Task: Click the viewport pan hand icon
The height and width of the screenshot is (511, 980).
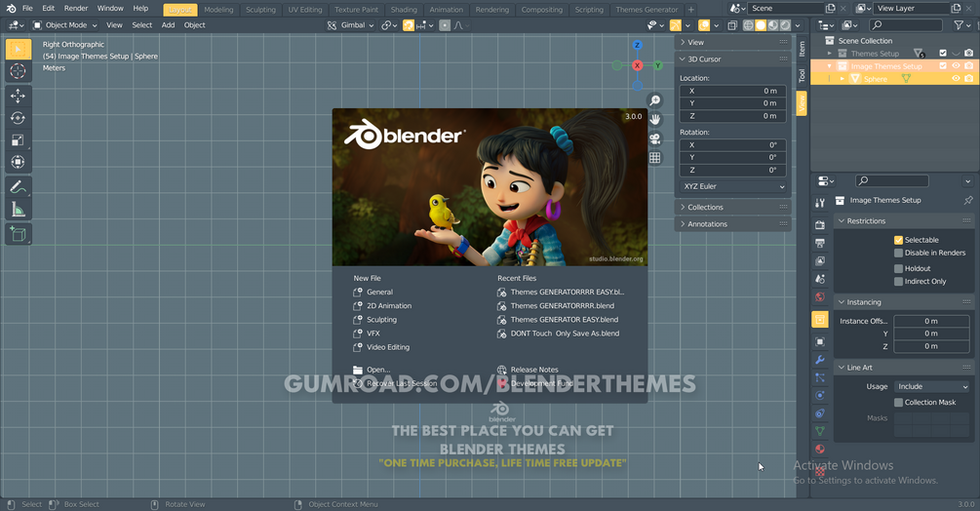Action: pyautogui.click(x=654, y=119)
